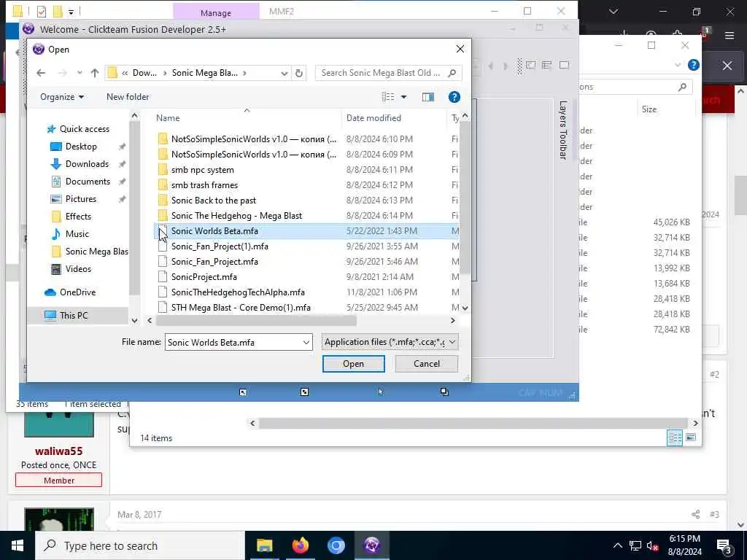Click the Clickteam Fusion taskbar icon
This screenshot has width=747, height=560.
(371, 545)
